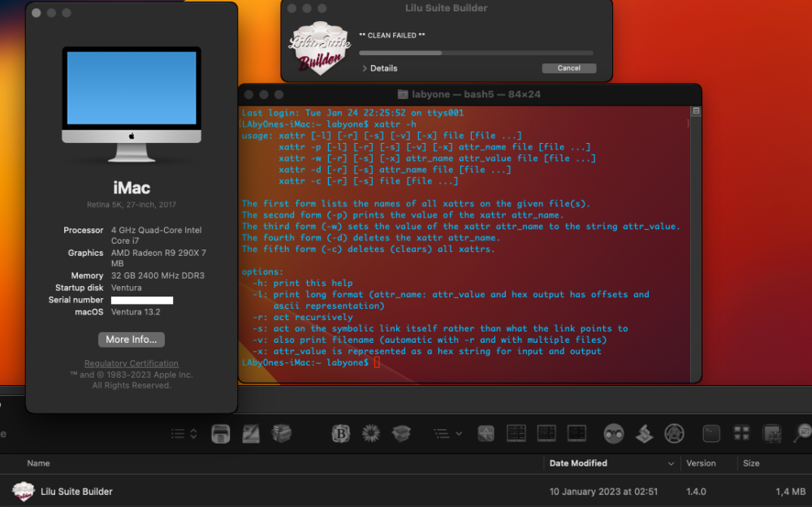The height and width of the screenshot is (507, 812).
Task: Click the Date Modified sort chevron
Action: point(671,463)
